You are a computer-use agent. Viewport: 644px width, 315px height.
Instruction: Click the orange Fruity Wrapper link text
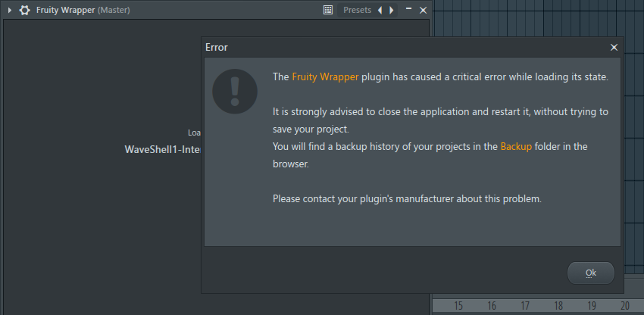click(x=325, y=76)
